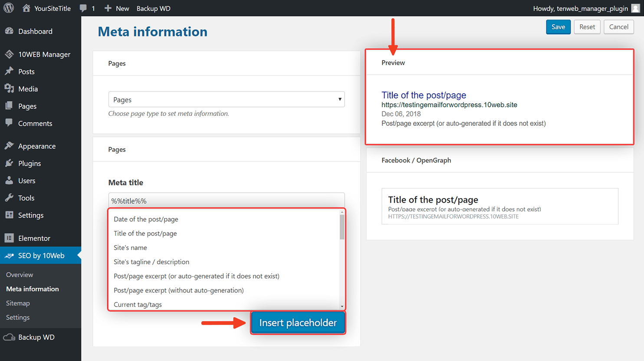The image size is (644, 361).
Task: Open the Sitemap submenu item
Action: pyautogui.click(x=18, y=303)
